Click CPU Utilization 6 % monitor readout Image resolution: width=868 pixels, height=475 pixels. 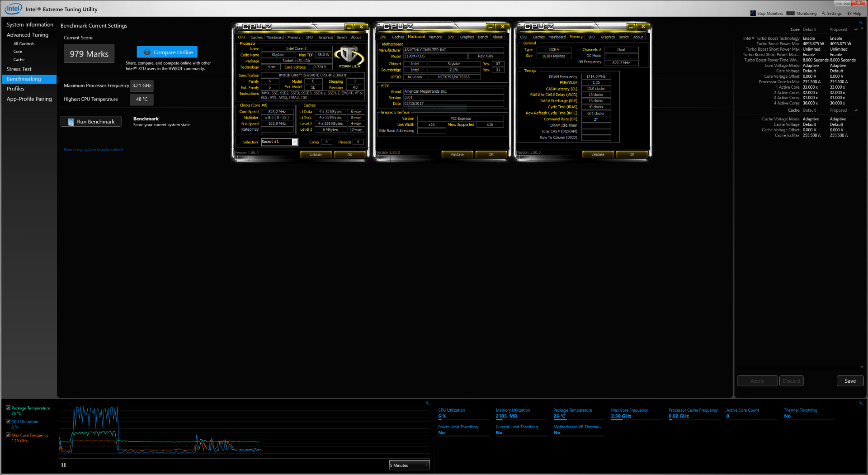(x=442, y=416)
